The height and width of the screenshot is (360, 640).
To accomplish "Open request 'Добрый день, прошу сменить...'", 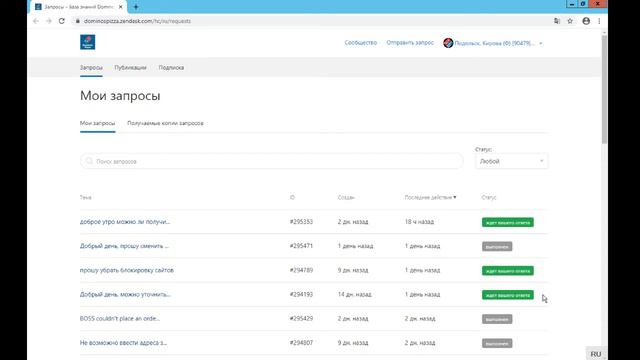I will pos(124,246).
